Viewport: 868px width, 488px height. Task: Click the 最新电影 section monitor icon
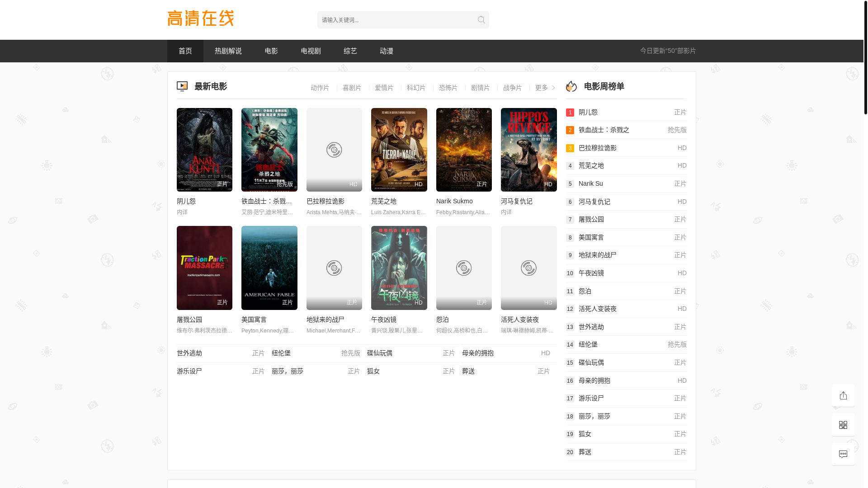[182, 86]
